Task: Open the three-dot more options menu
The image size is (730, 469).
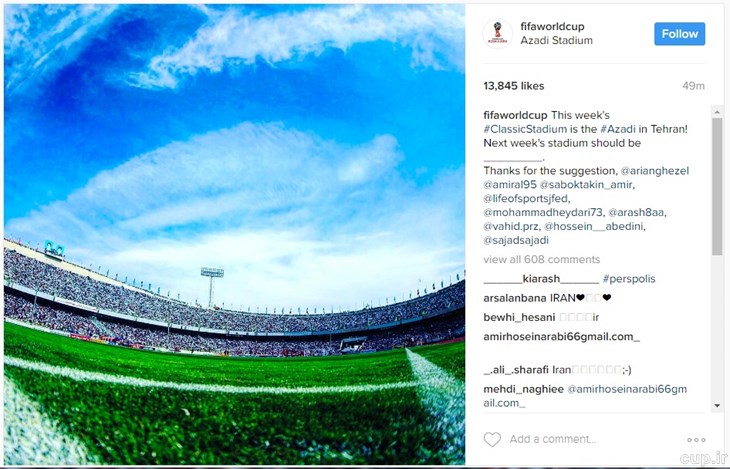Action: [x=696, y=440]
